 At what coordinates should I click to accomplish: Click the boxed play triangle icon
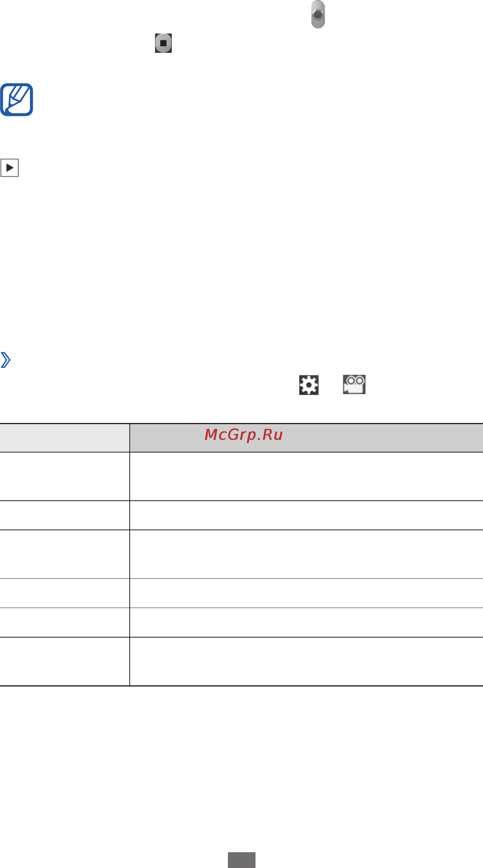[x=9, y=168]
